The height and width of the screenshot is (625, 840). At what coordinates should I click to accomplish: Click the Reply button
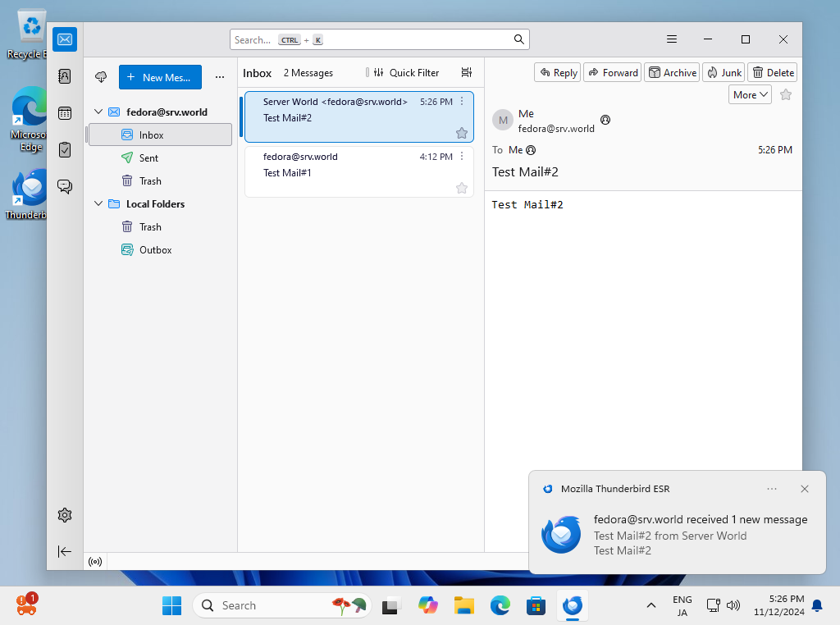click(557, 73)
